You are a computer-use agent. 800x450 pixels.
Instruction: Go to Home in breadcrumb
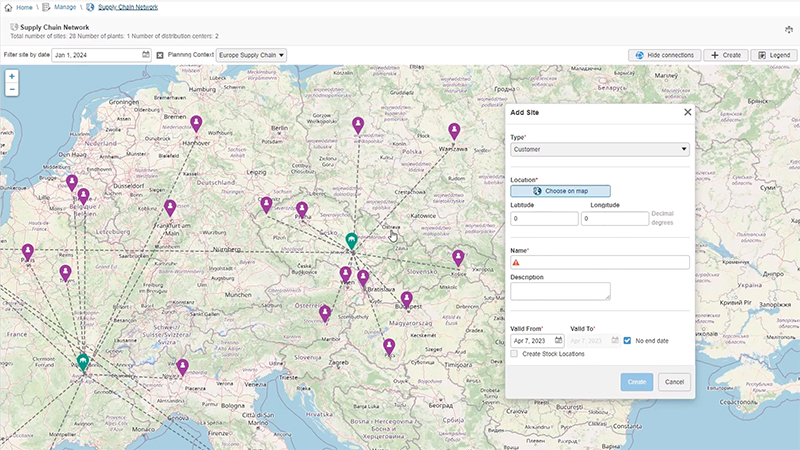24,7
